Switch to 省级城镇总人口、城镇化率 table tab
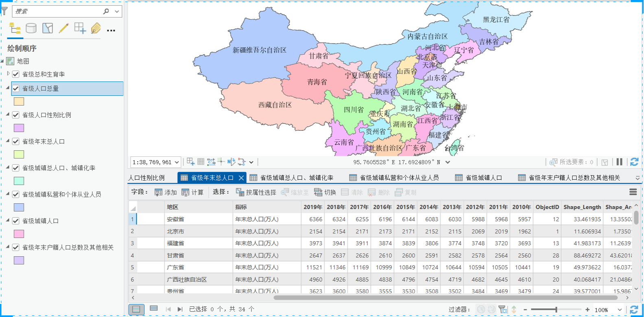644x317 pixels. click(292, 178)
